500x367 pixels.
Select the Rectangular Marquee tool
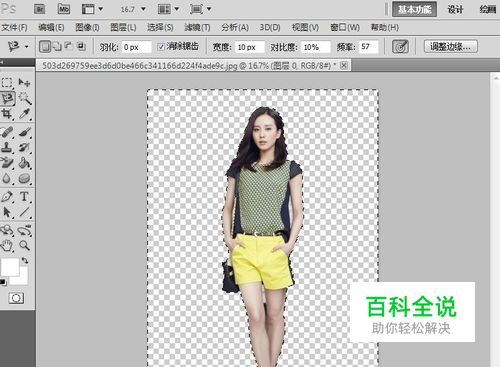tap(7, 82)
